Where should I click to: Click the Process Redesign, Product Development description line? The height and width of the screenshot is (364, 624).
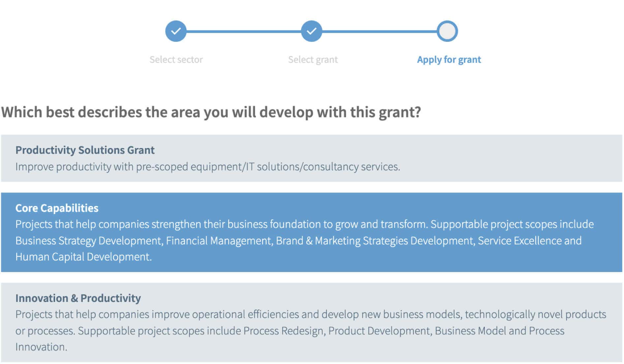pyautogui.click(x=290, y=331)
